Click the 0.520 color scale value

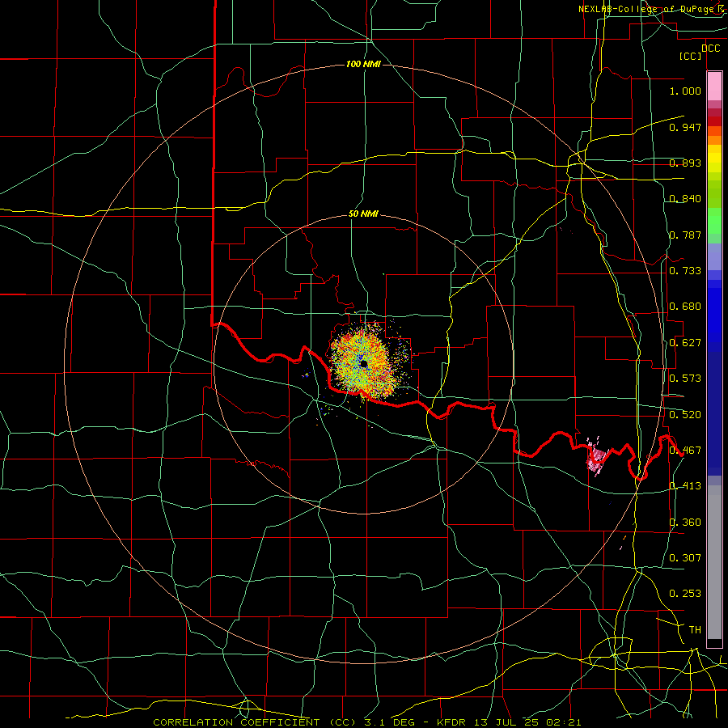(x=685, y=415)
